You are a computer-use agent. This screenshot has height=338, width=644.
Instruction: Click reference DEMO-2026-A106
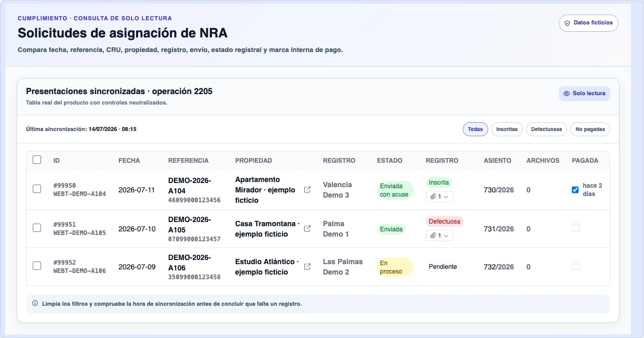190,263
